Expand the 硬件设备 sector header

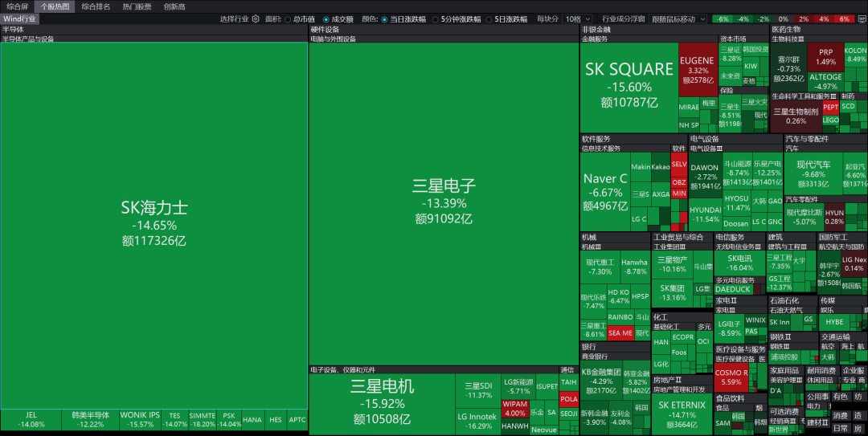[x=444, y=30]
